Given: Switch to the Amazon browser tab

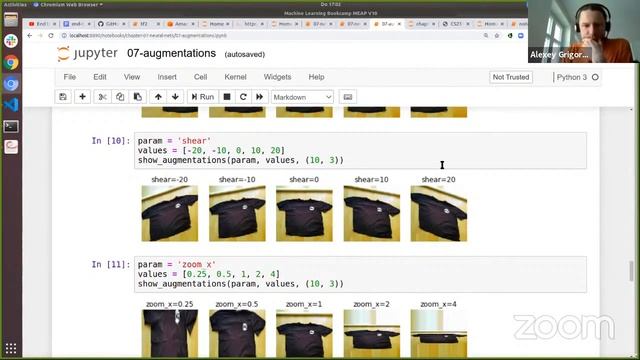Looking at the screenshot, I should [x=180, y=24].
